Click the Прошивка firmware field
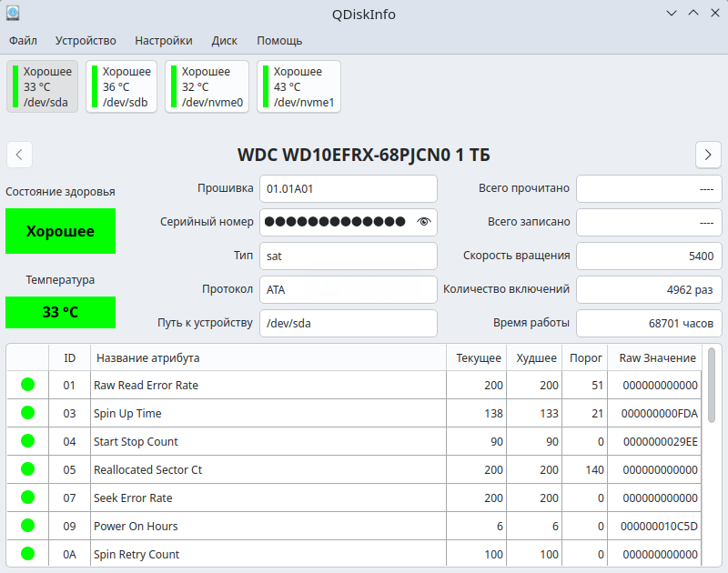Viewport: 728px width, 573px height. (348, 188)
